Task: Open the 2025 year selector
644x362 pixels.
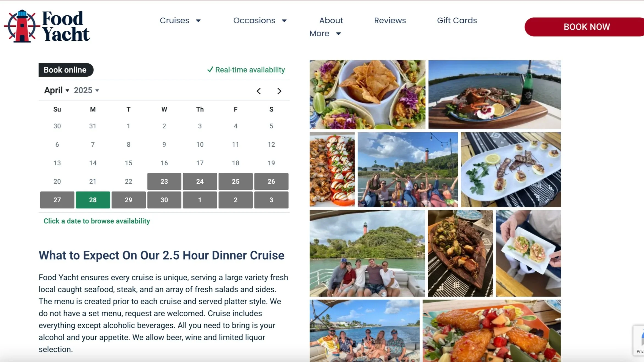Action: click(86, 90)
